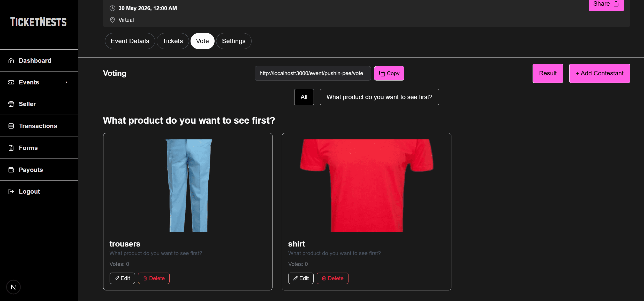Screen dimensions: 644x301
Task: Click the Transactions table icon
Action: pos(11,126)
